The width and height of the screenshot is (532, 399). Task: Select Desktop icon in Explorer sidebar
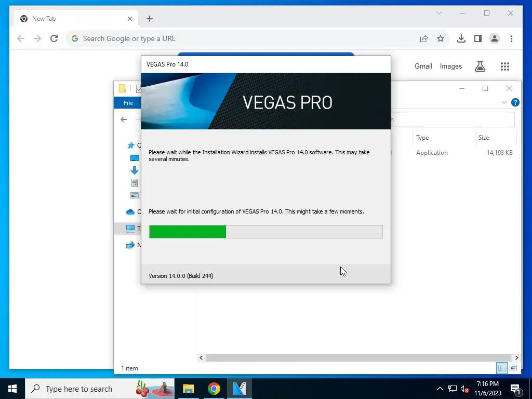[135, 158]
